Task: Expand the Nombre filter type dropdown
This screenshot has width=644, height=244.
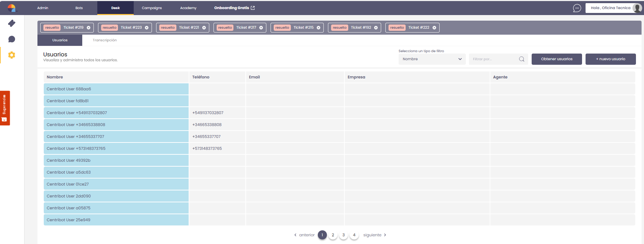Action: [x=432, y=59]
